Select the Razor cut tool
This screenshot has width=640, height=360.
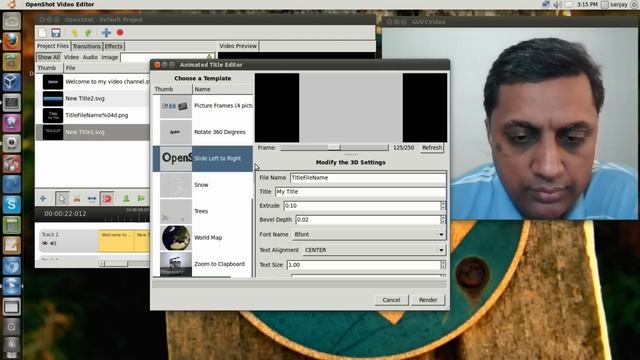coord(77,199)
